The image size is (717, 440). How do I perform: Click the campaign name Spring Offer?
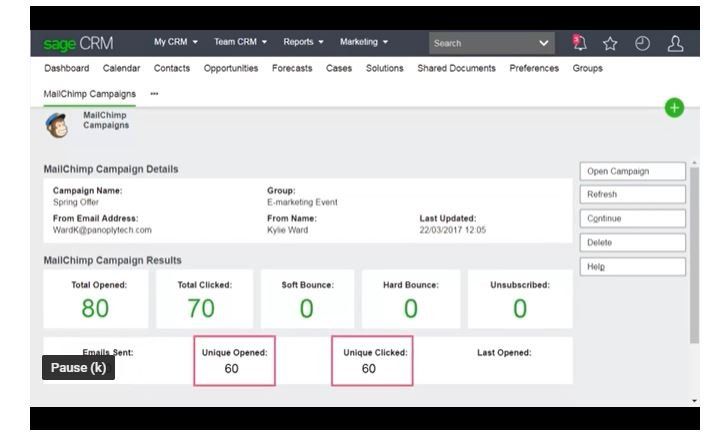[x=75, y=202]
